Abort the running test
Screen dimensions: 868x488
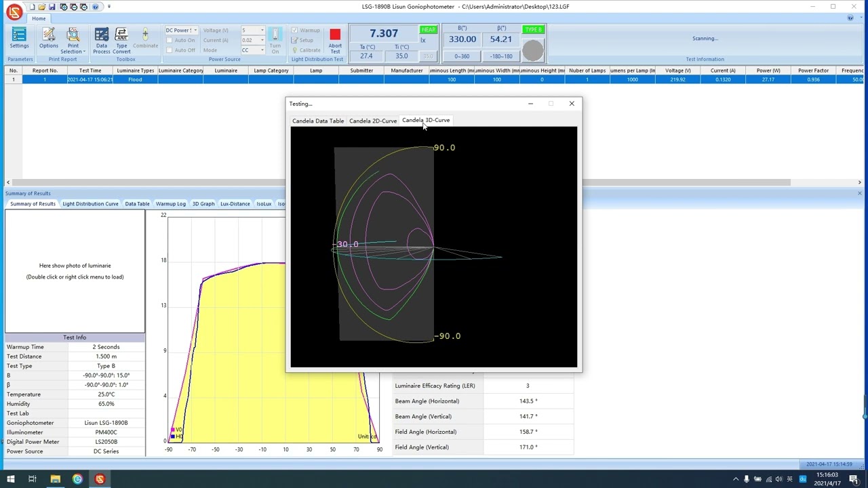coord(335,41)
